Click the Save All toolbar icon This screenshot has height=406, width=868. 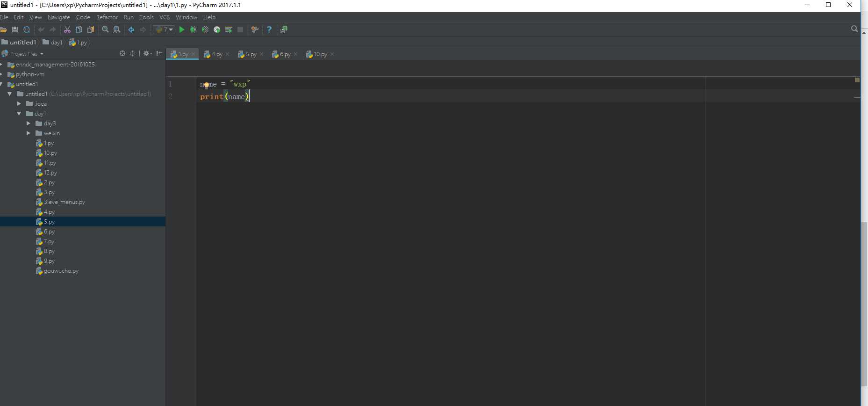(15, 29)
